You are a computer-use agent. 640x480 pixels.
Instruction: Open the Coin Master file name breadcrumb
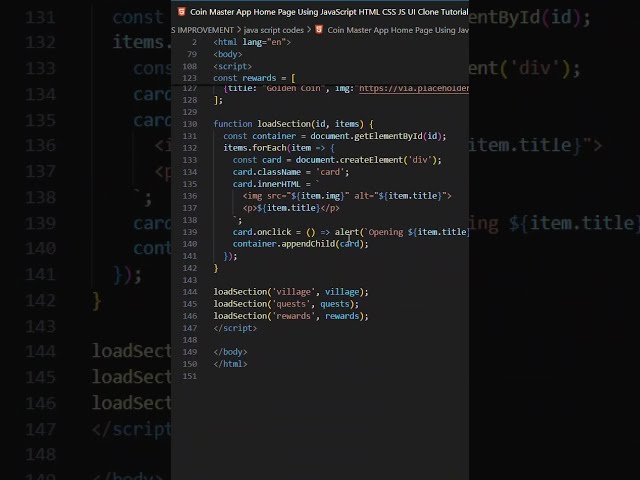click(x=398, y=30)
